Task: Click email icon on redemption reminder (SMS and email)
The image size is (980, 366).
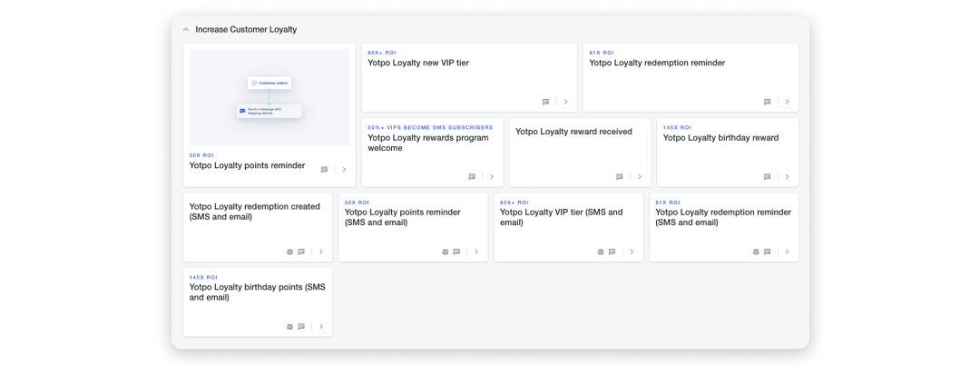Action: 756,252
